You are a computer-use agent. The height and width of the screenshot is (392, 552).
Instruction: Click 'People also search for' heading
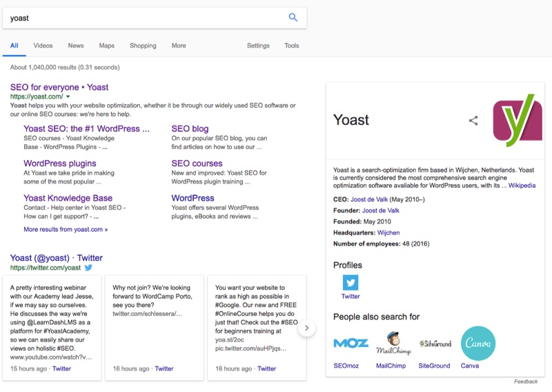[376, 317]
